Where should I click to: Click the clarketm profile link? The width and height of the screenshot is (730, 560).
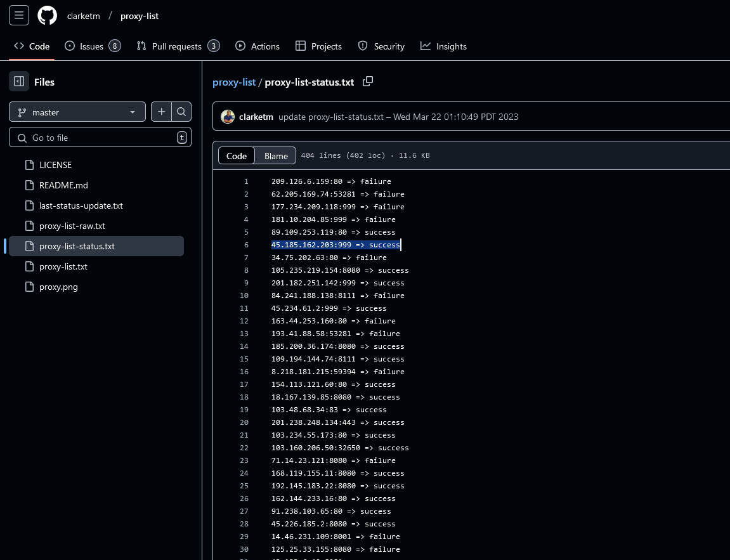pyautogui.click(x=83, y=15)
